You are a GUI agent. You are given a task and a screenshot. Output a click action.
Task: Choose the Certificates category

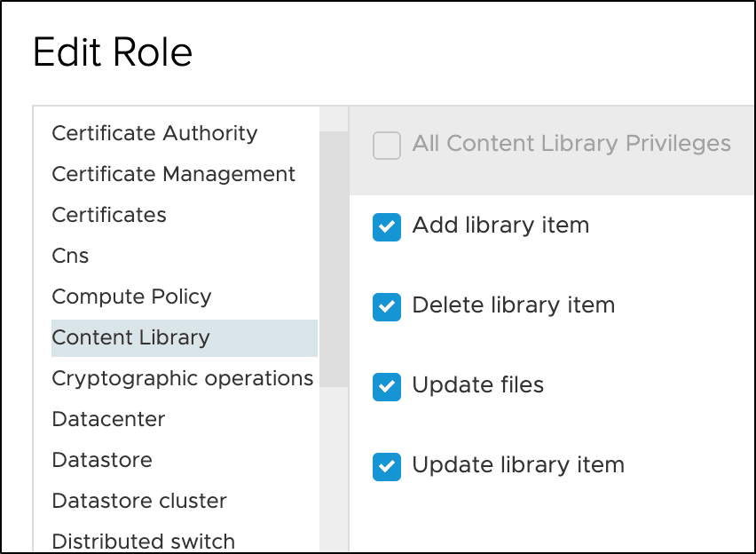(109, 215)
